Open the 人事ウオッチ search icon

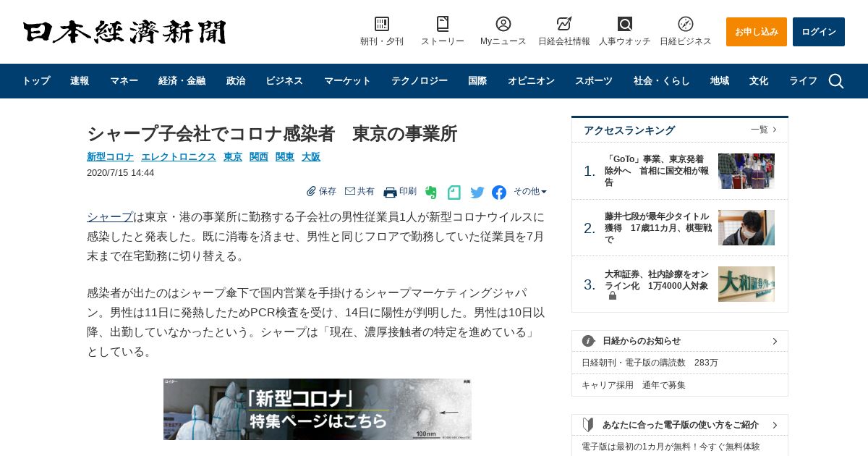point(625,24)
